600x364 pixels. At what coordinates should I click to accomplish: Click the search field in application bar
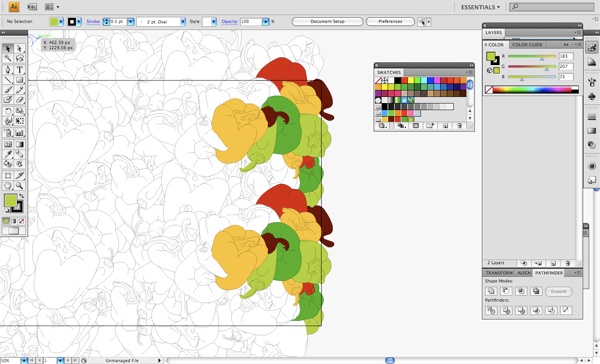551,7
